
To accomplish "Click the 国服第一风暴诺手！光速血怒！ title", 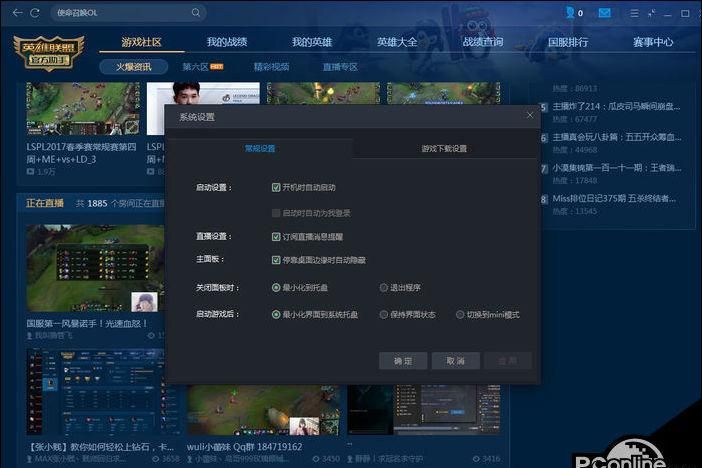I will pyautogui.click(x=87, y=323).
